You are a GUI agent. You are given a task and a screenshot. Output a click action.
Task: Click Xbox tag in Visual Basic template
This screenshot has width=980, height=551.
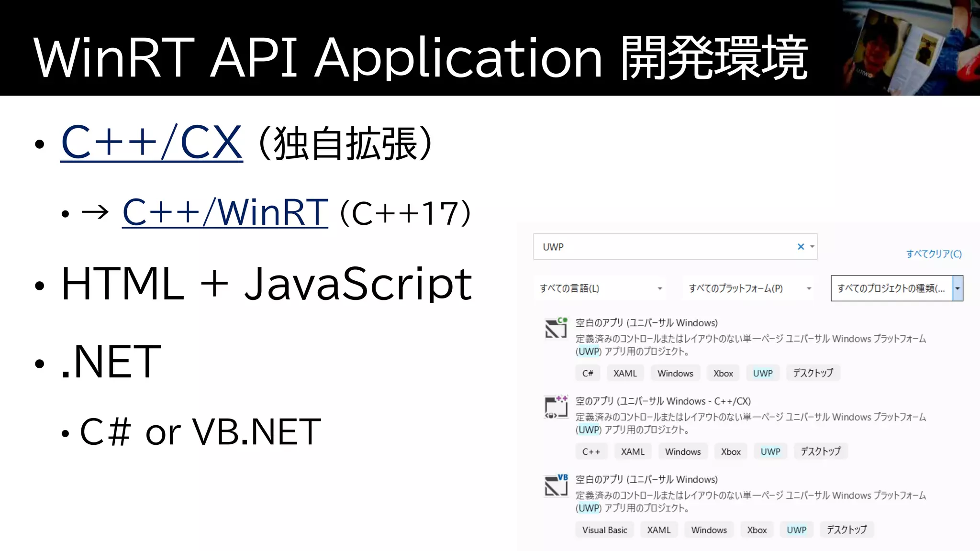757,530
